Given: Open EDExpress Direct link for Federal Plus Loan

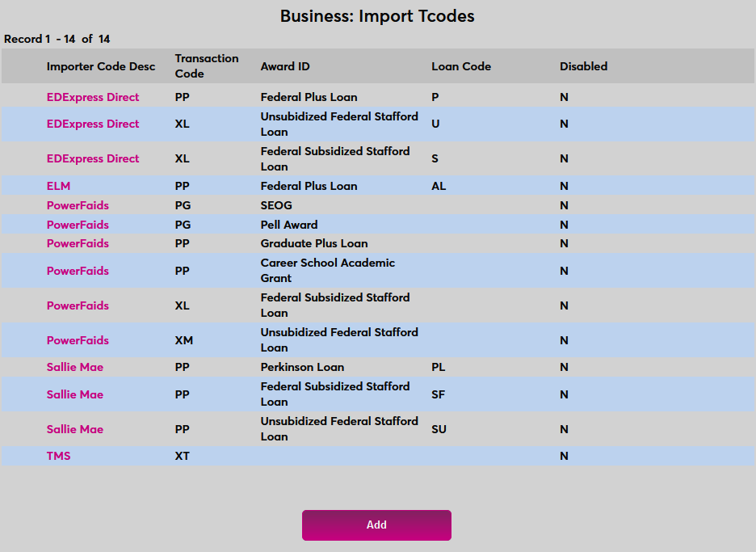Looking at the screenshot, I should [93, 97].
